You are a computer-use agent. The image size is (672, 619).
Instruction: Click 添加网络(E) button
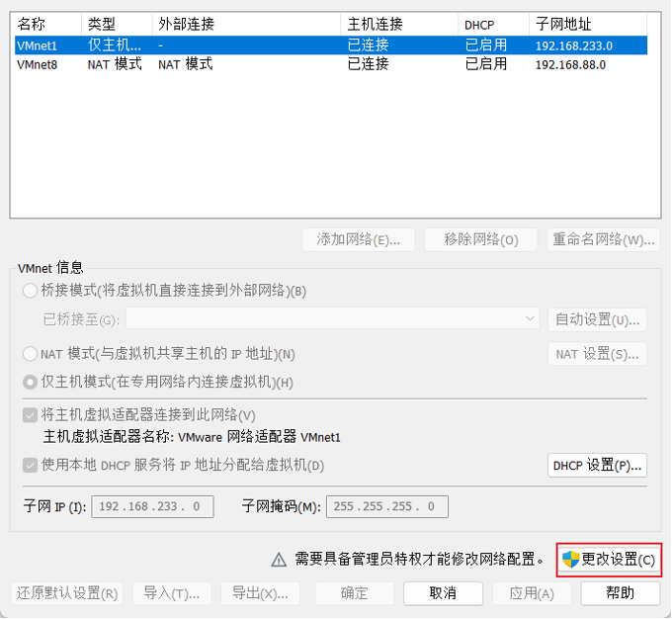click(x=359, y=239)
